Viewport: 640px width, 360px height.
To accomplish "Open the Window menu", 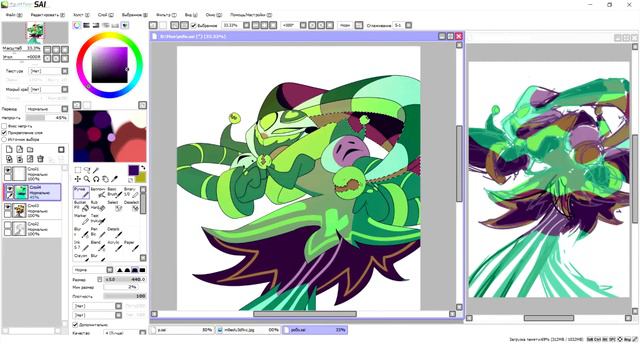I will point(213,15).
